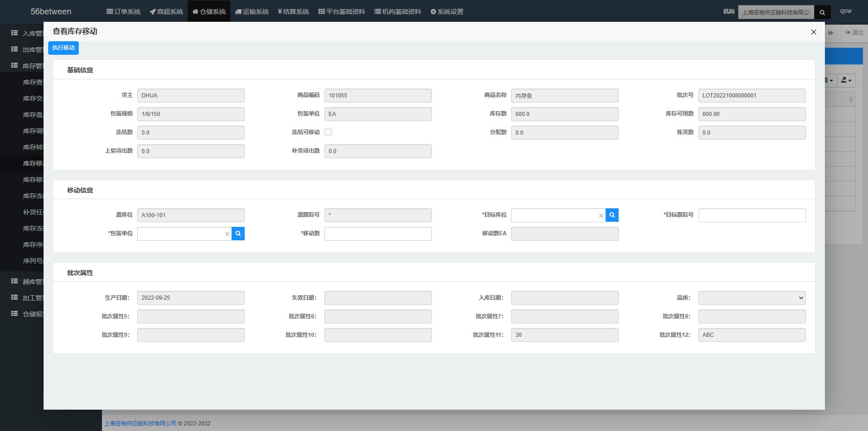Expand 越库管理 in the sidebar
The width and height of the screenshot is (868, 431).
coord(22,282)
